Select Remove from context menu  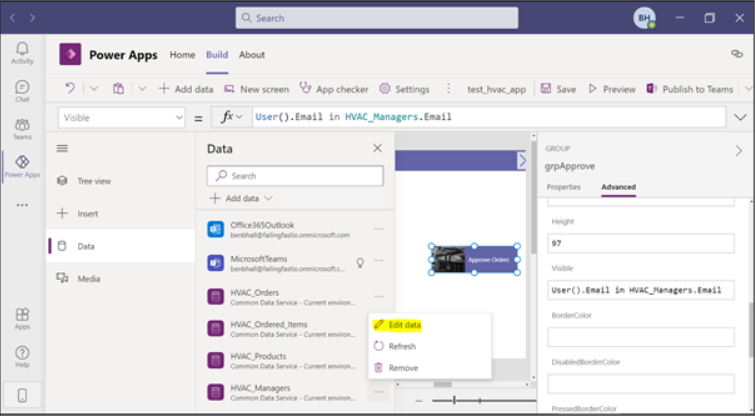coord(396,368)
